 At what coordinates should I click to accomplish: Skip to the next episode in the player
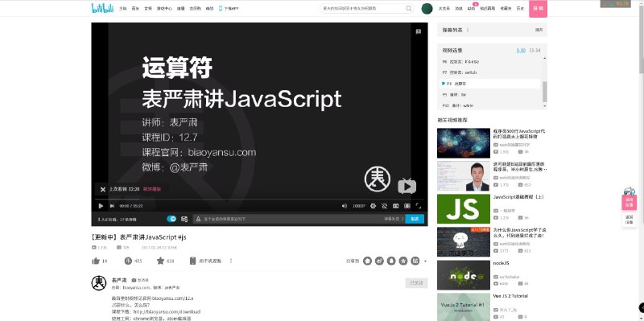112,206
